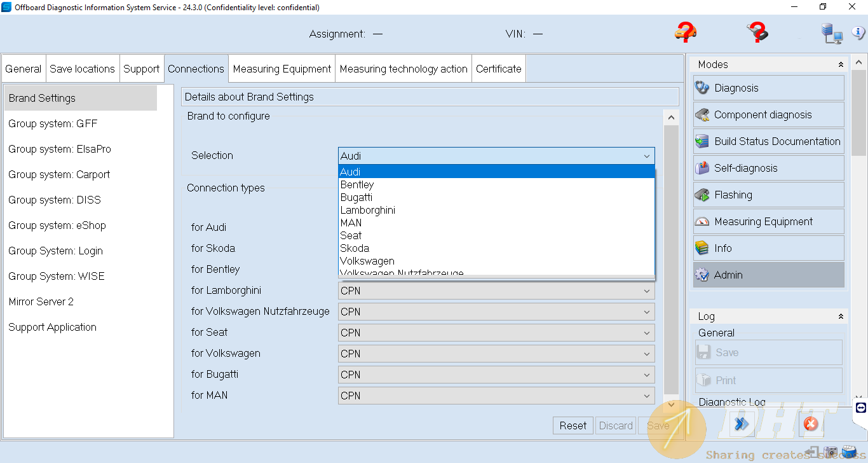Click the red cancel X icon
Viewport: 868px width, 463px height.
810,424
